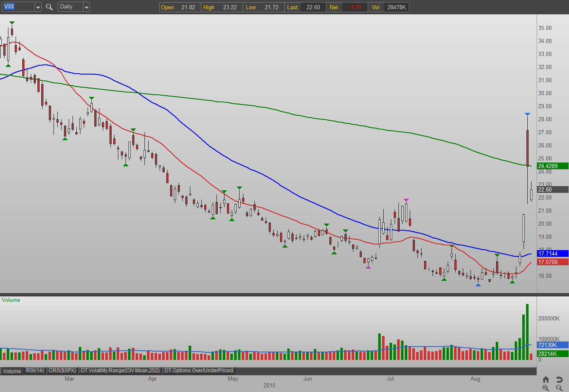569x392 pixels.
Task: Zoom out using the minus magnifier
Action: click(559, 388)
